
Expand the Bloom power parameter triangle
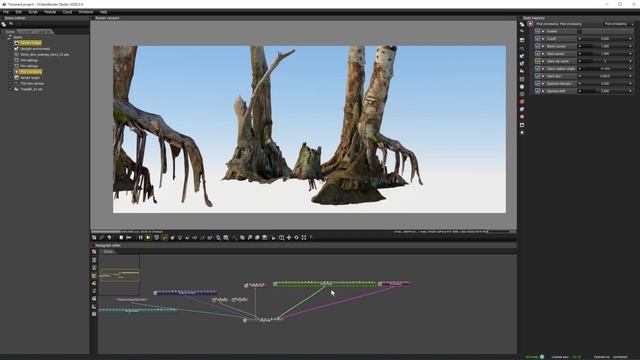click(543, 46)
